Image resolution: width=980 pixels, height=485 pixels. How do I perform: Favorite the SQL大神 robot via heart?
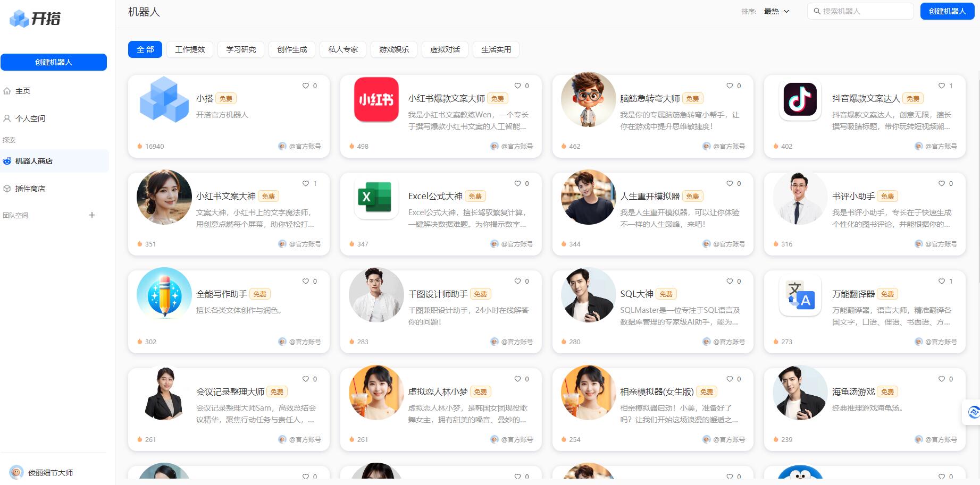pyautogui.click(x=730, y=281)
